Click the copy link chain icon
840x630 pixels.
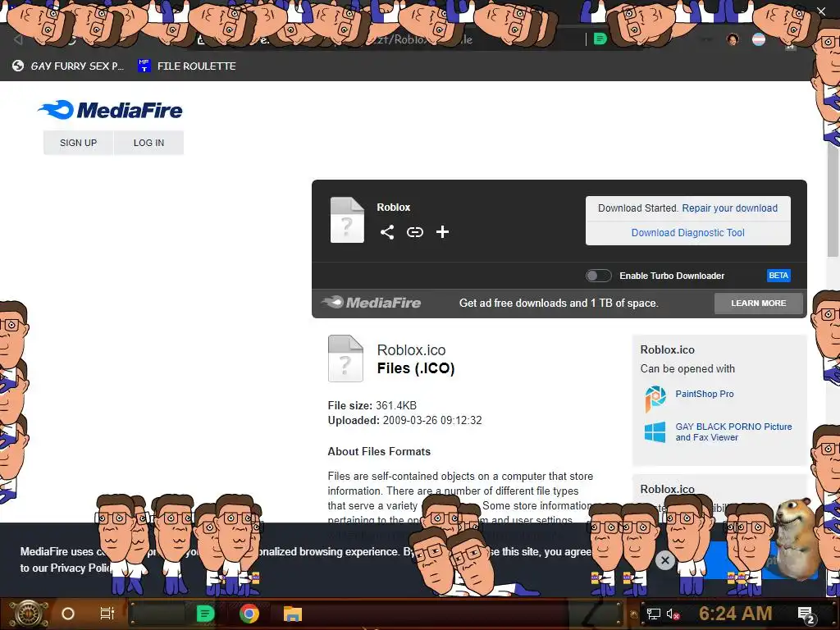click(414, 232)
